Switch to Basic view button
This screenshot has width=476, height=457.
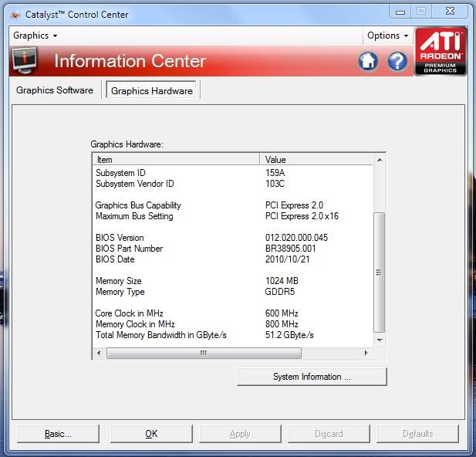point(58,434)
